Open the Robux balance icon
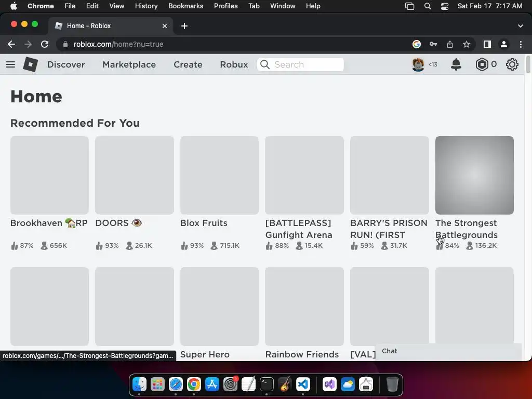 coord(482,64)
